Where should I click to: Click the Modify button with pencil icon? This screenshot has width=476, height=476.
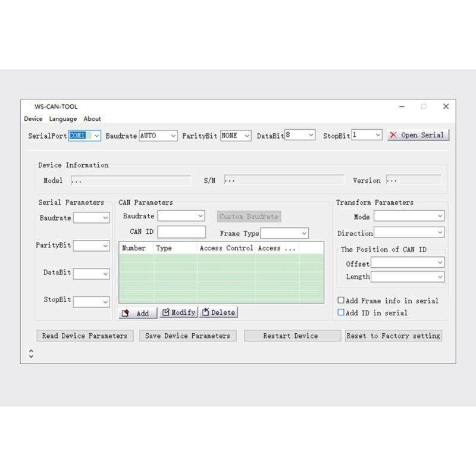point(179,312)
